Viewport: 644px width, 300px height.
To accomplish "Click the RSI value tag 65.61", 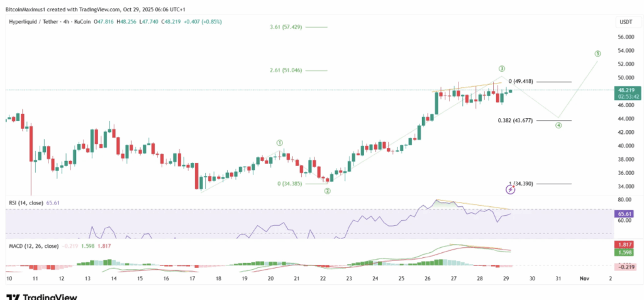I will click(625, 214).
